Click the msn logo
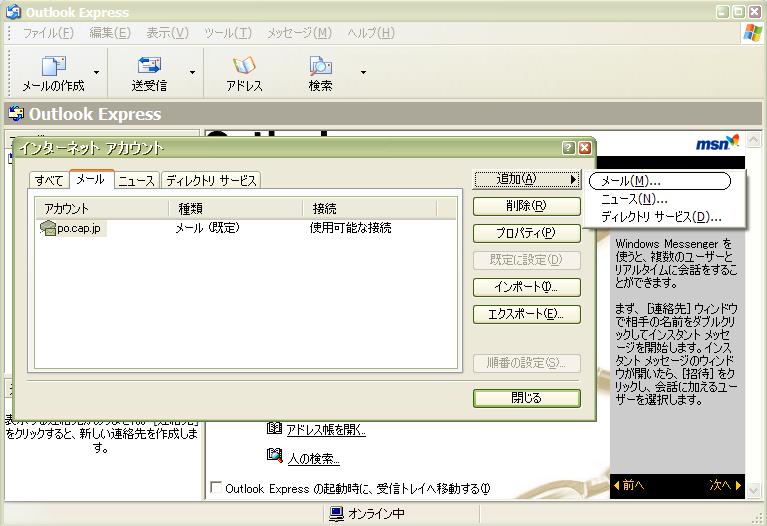Screen dimensions: 767x526 [x=717, y=143]
